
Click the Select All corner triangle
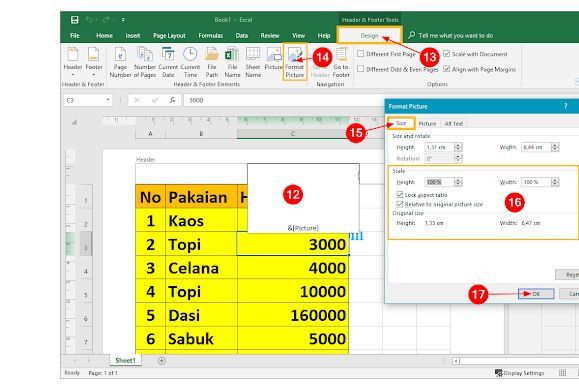pos(74,122)
